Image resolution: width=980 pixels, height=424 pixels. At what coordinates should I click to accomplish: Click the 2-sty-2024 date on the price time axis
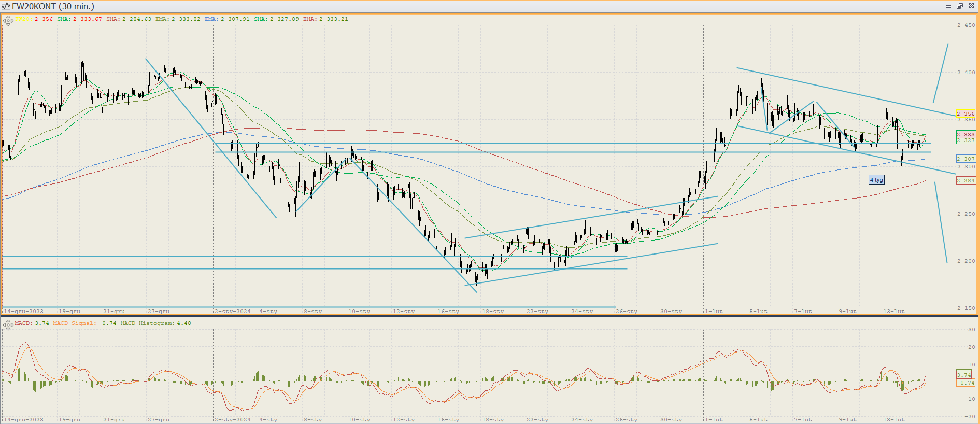pyautogui.click(x=233, y=312)
